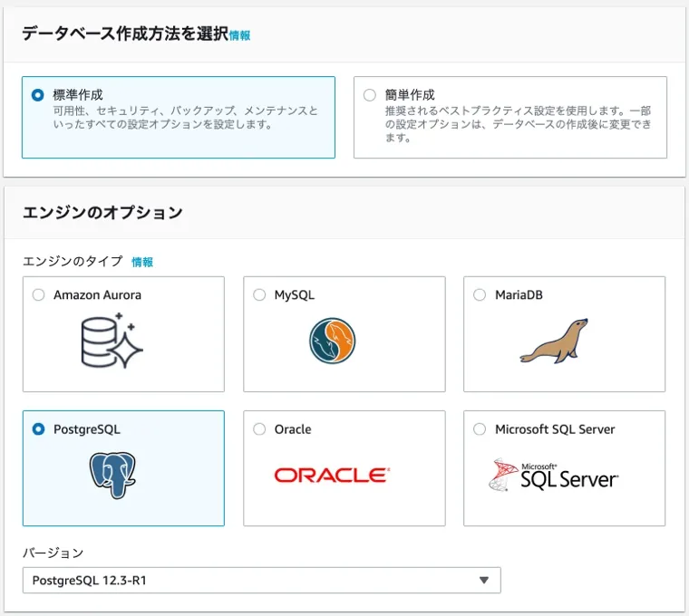Choose the MySQL radio button

pyautogui.click(x=259, y=294)
